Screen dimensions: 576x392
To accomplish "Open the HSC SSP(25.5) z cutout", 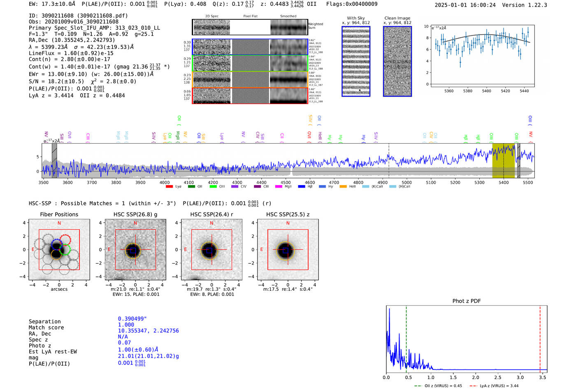I will [288, 250].
